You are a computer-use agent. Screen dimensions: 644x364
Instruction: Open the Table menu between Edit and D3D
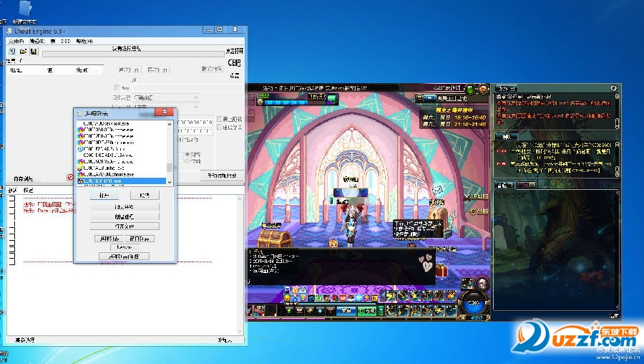click(x=53, y=41)
